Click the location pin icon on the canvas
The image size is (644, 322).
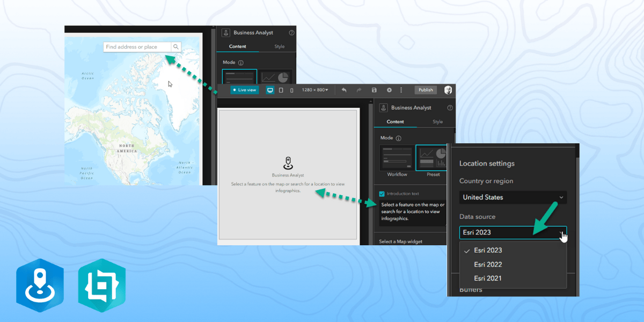(288, 163)
